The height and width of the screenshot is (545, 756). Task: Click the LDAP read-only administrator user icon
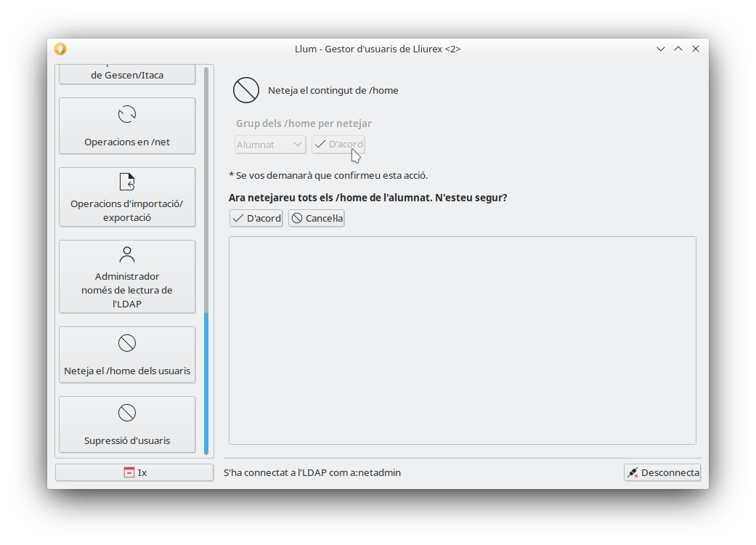[127, 254]
